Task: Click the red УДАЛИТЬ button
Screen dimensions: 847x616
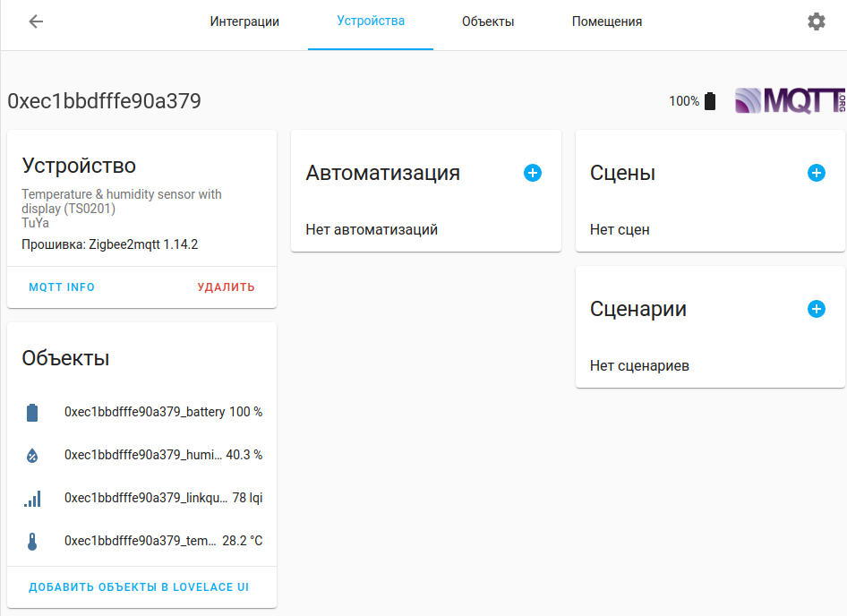Action: coord(226,287)
